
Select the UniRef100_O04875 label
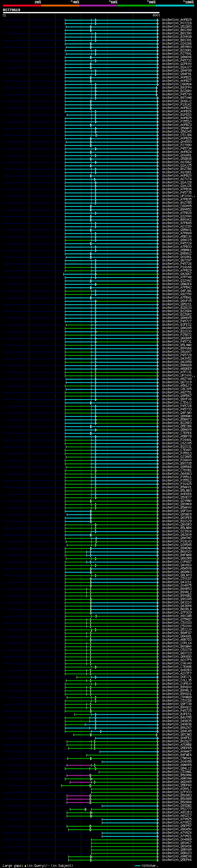[177, 585]
